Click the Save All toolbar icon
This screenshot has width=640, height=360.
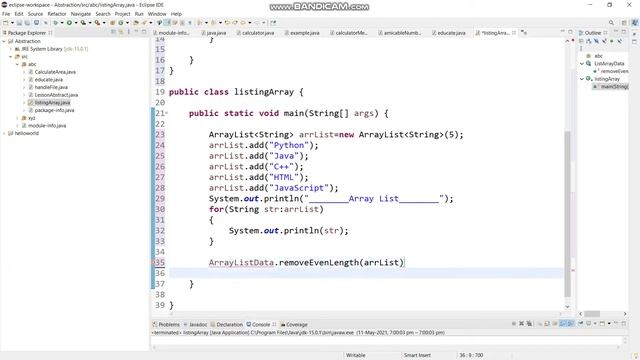click(27, 23)
